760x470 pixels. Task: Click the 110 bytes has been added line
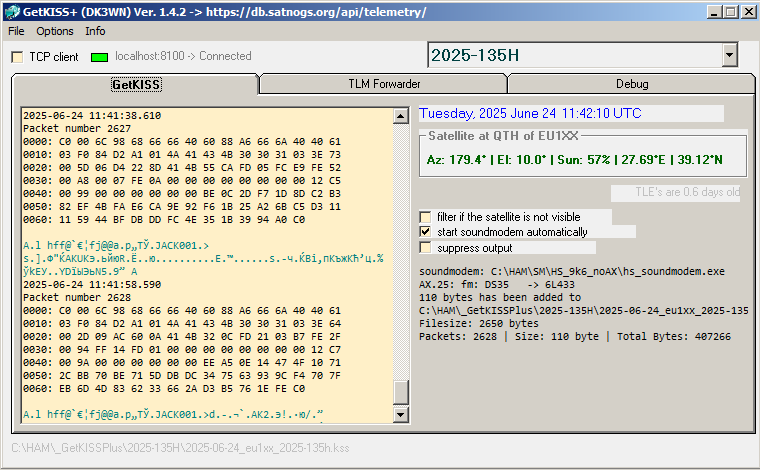(x=500, y=298)
